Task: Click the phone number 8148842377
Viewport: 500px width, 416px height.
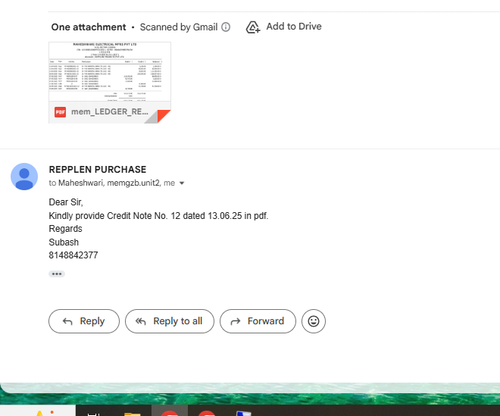Action: click(73, 255)
